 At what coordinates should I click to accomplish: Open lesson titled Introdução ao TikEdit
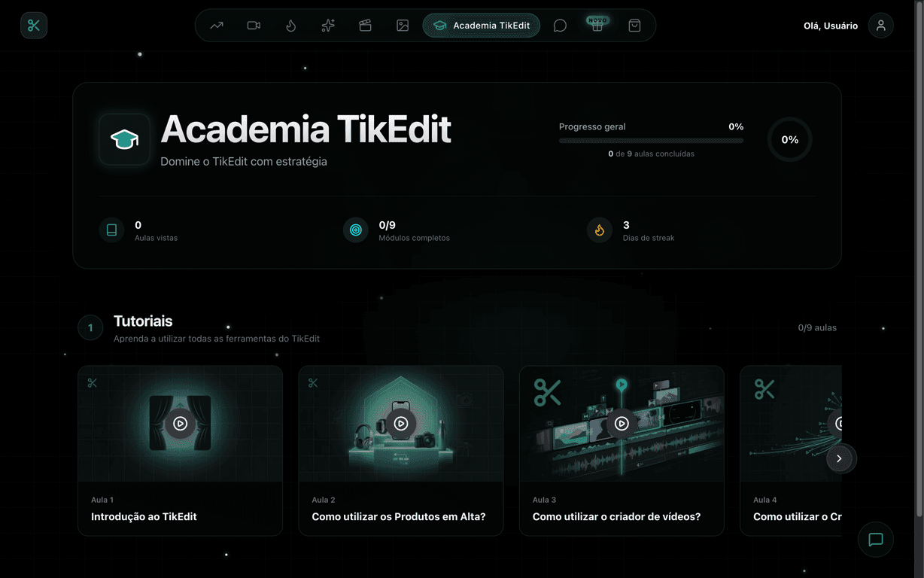point(144,517)
